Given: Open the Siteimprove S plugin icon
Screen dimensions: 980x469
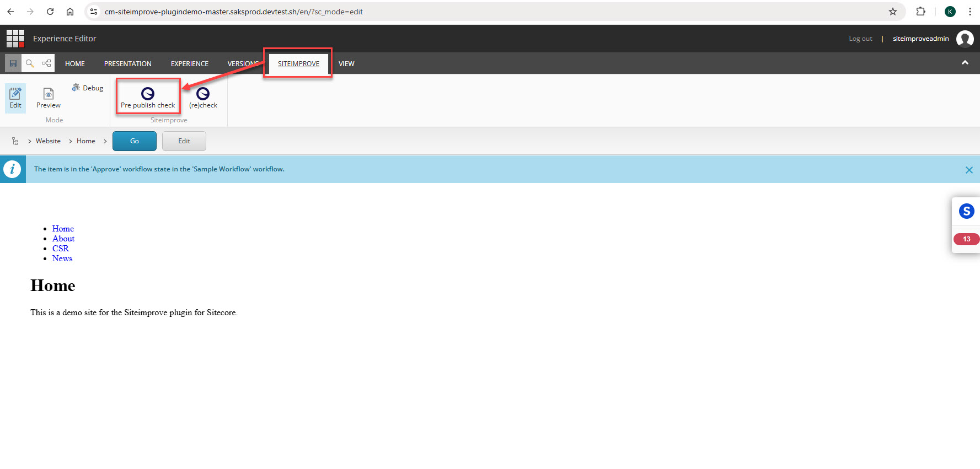Looking at the screenshot, I should coord(966,211).
